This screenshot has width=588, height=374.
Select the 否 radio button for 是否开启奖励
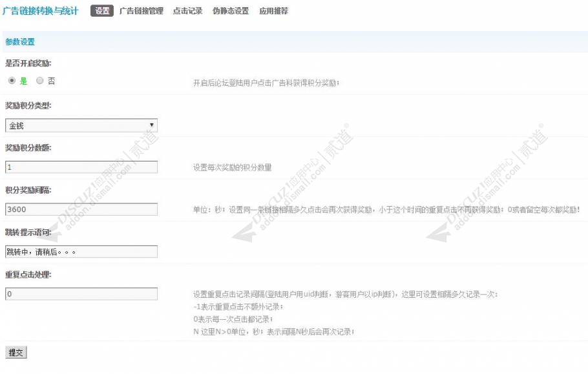(40, 81)
